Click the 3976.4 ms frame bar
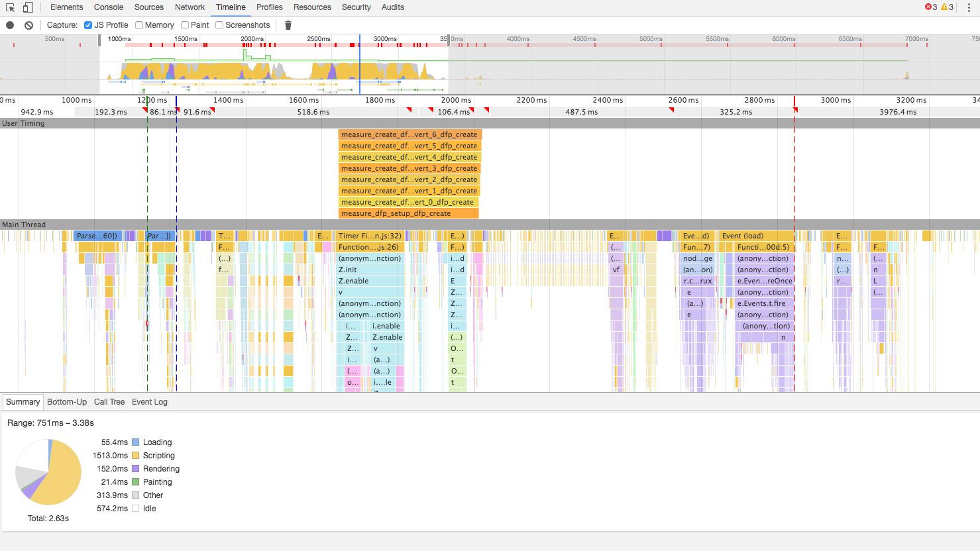The width and height of the screenshot is (980, 551). 888,112
